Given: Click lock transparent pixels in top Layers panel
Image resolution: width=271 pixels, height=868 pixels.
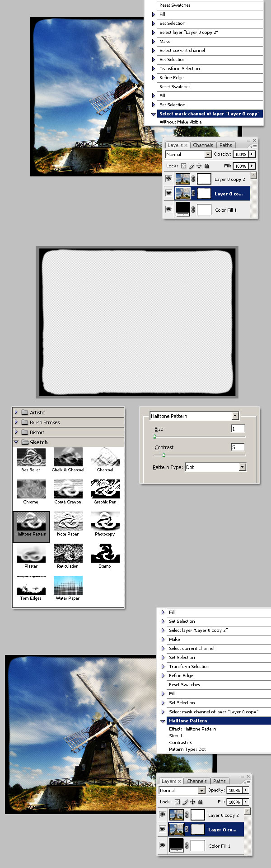Looking at the screenshot, I should tap(183, 166).
